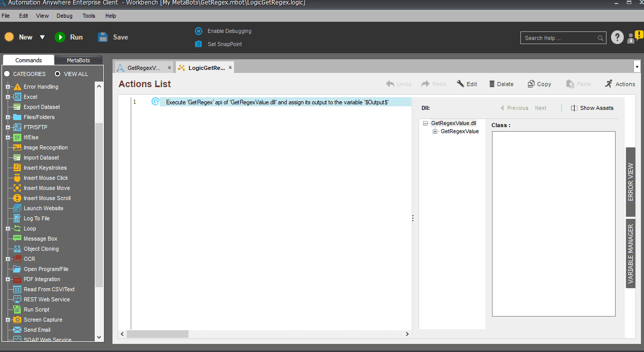Viewport: 644px width, 352px height.
Task: Select the Files/Folders command icon
Action: (17, 117)
